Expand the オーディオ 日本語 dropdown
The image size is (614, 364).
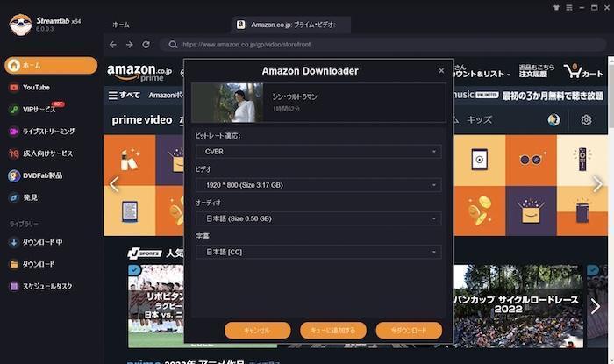coord(318,218)
